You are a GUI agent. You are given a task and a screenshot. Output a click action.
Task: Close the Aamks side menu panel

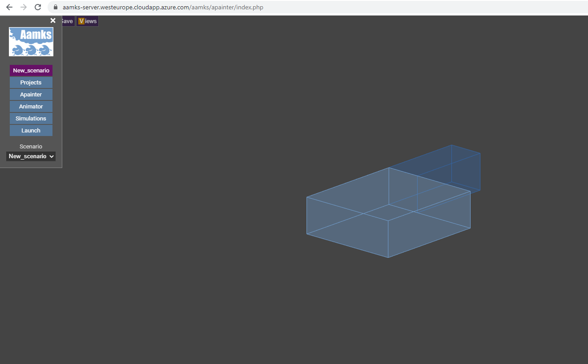click(53, 20)
